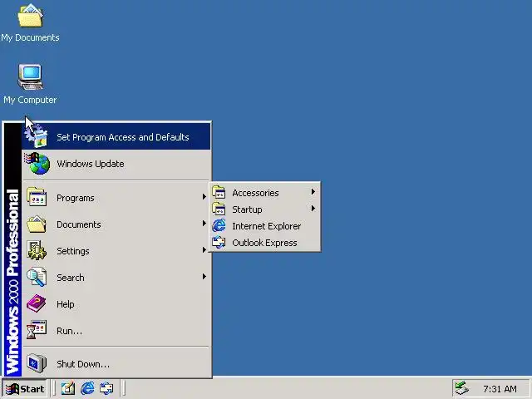
Task: Open Settings menu label
Action: 73,251
